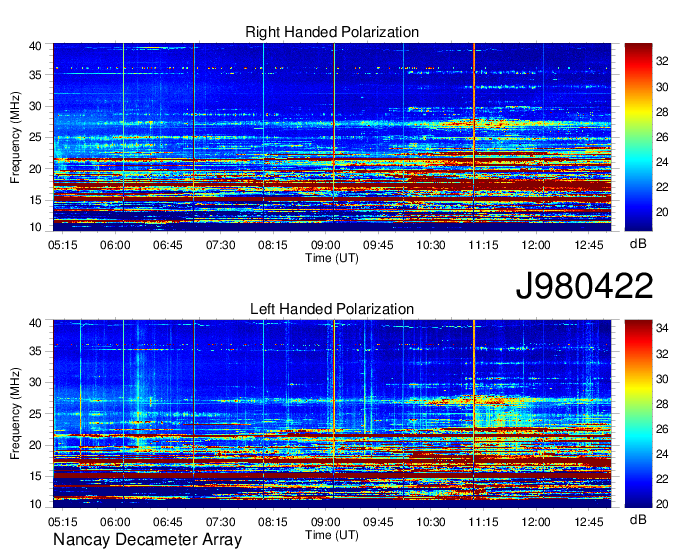Screen dimensions: 680x552
Task: Click the '20' value on the top color bar
Action: tap(662, 212)
